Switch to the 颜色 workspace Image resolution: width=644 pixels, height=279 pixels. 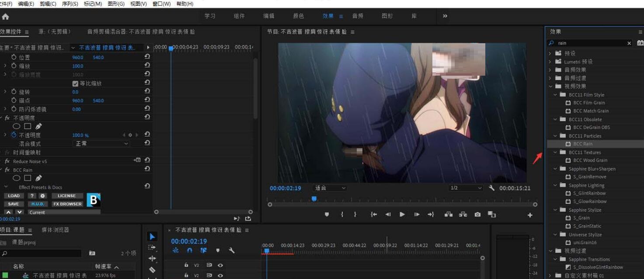pyautogui.click(x=298, y=16)
